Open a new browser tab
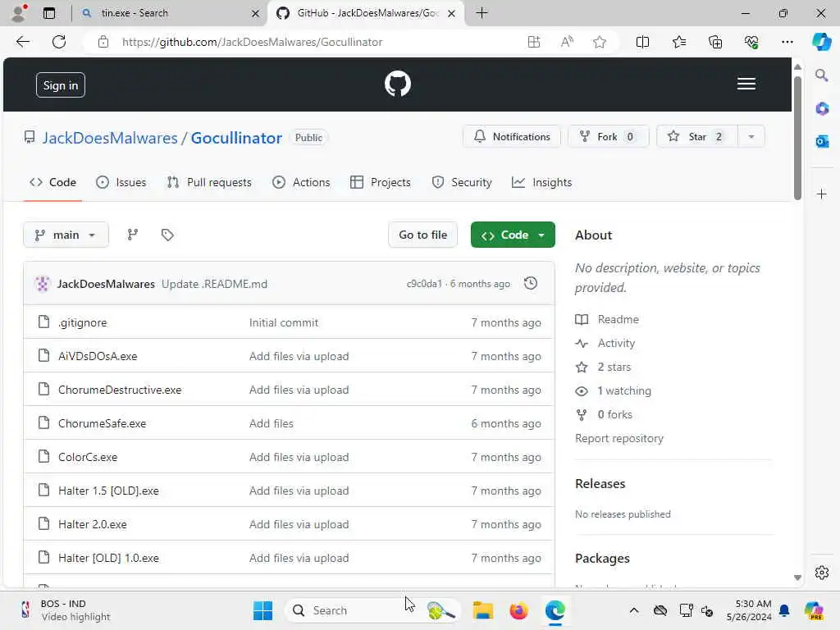The height and width of the screenshot is (630, 840). click(482, 13)
